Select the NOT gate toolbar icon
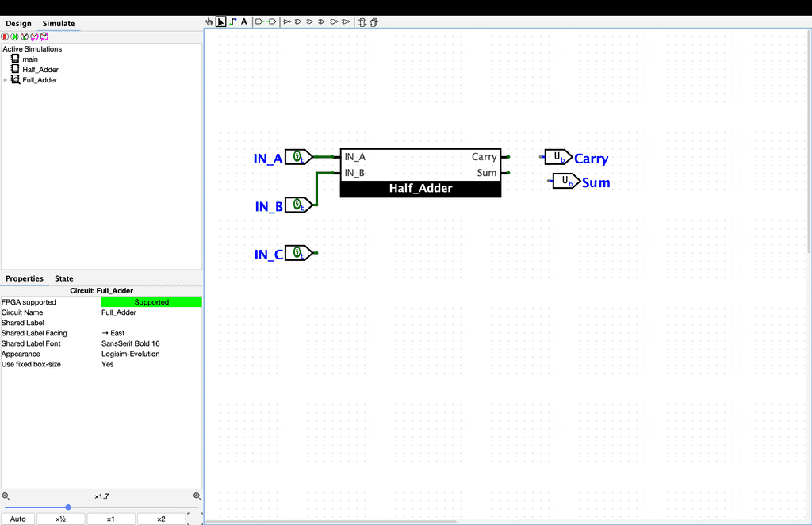 [287, 22]
